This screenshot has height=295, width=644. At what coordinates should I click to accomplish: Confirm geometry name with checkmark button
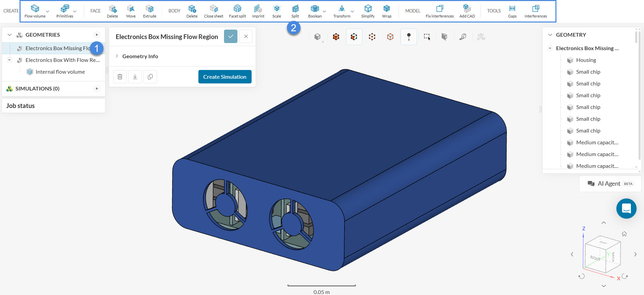click(231, 36)
